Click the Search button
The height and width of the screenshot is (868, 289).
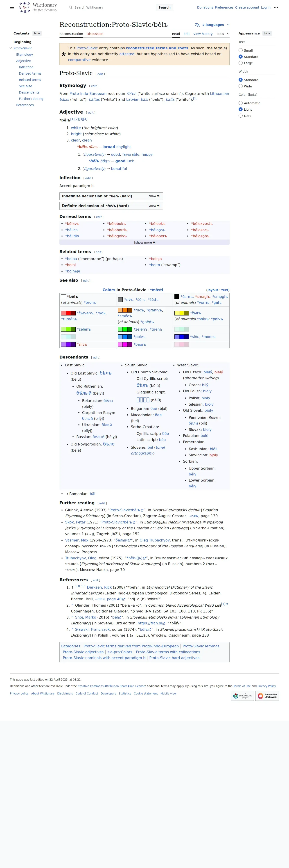tap(165, 7)
